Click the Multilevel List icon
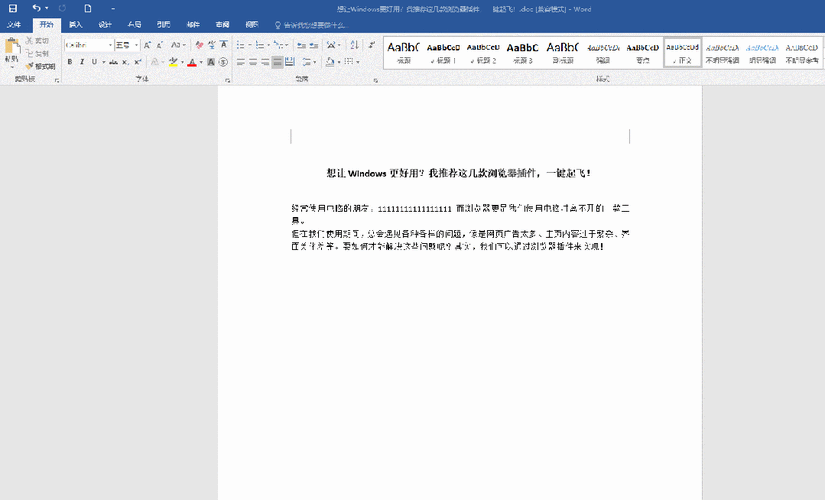 [x=278, y=45]
